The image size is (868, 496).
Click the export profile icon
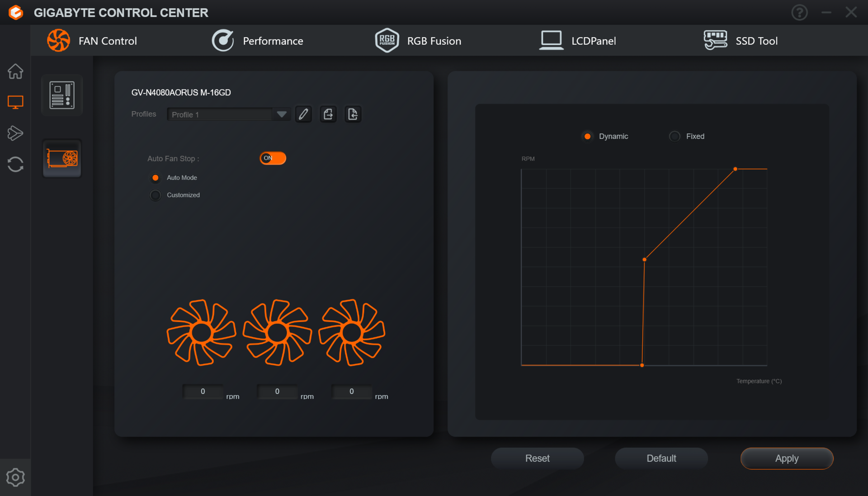328,114
